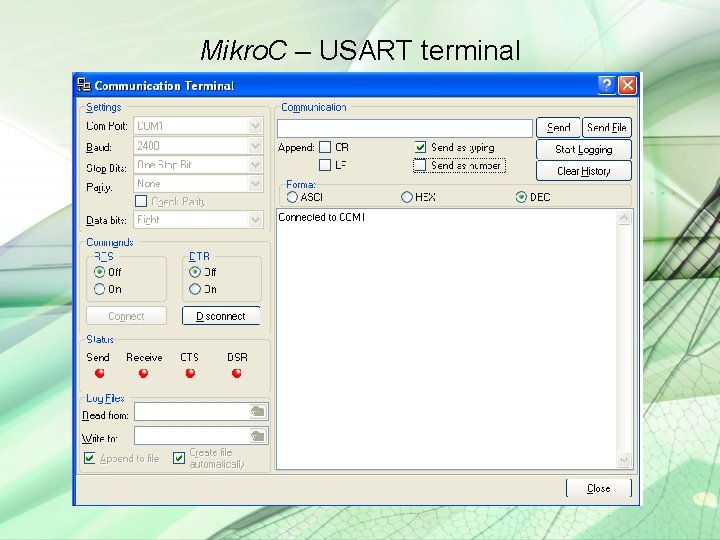This screenshot has width=720, height=540.
Task: Click the Receive status LED indicator
Action: pos(143,373)
